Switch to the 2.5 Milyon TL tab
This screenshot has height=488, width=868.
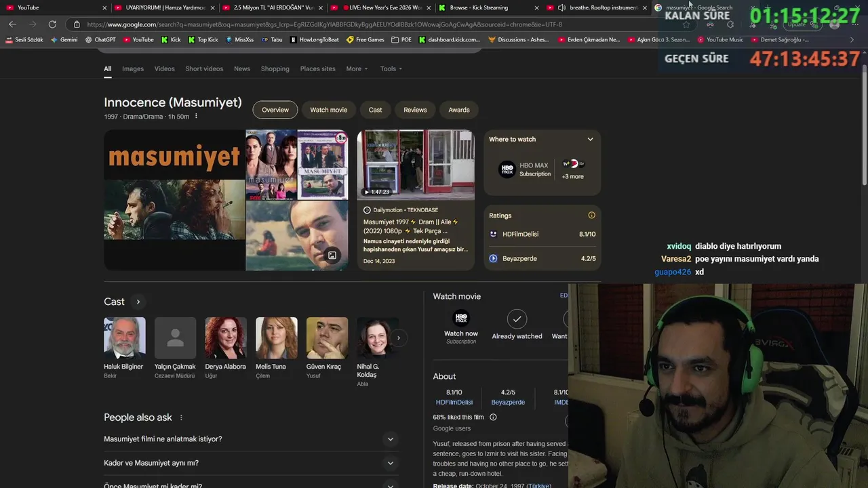tap(271, 7)
